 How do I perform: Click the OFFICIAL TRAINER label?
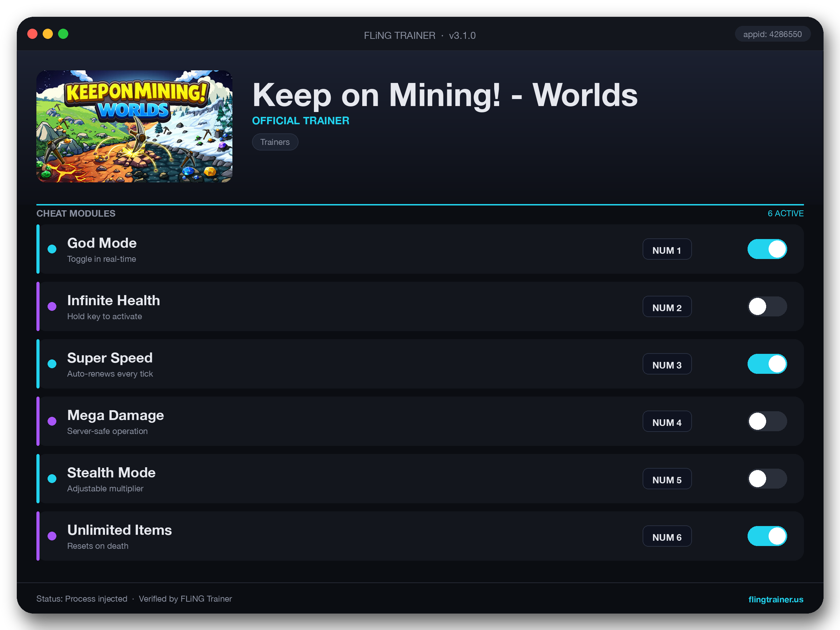(x=300, y=121)
